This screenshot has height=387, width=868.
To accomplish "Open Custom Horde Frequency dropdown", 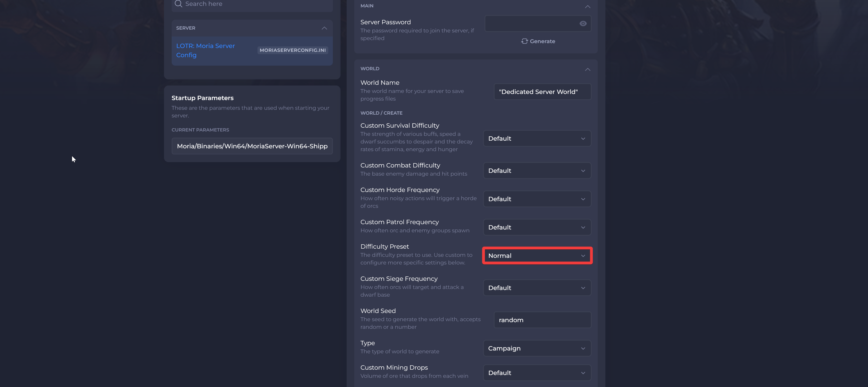I will (x=537, y=199).
